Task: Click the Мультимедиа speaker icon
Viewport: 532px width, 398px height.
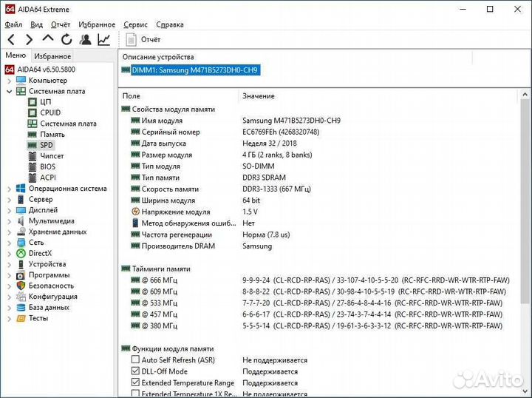Action: (x=21, y=221)
